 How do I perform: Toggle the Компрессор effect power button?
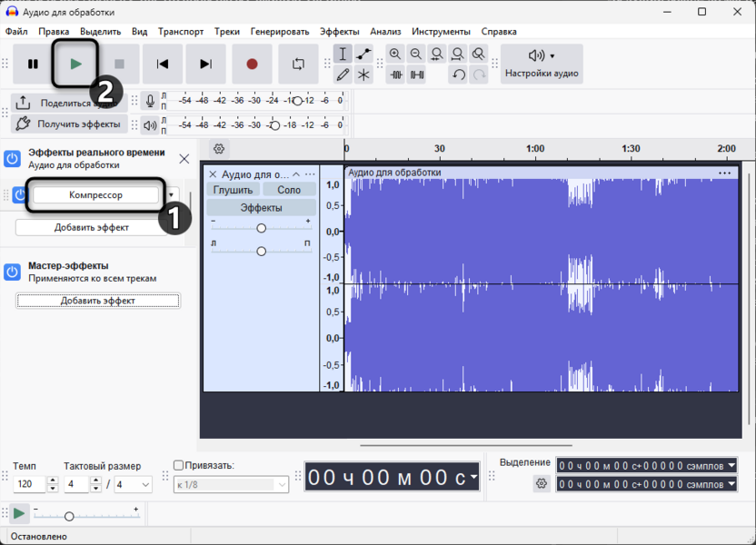click(19, 194)
